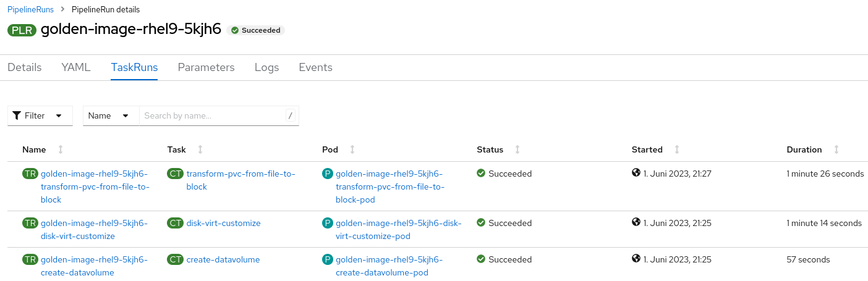Click P badge of create-datavolume pod
Image resolution: width=868 pixels, height=281 pixels.
(x=328, y=260)
